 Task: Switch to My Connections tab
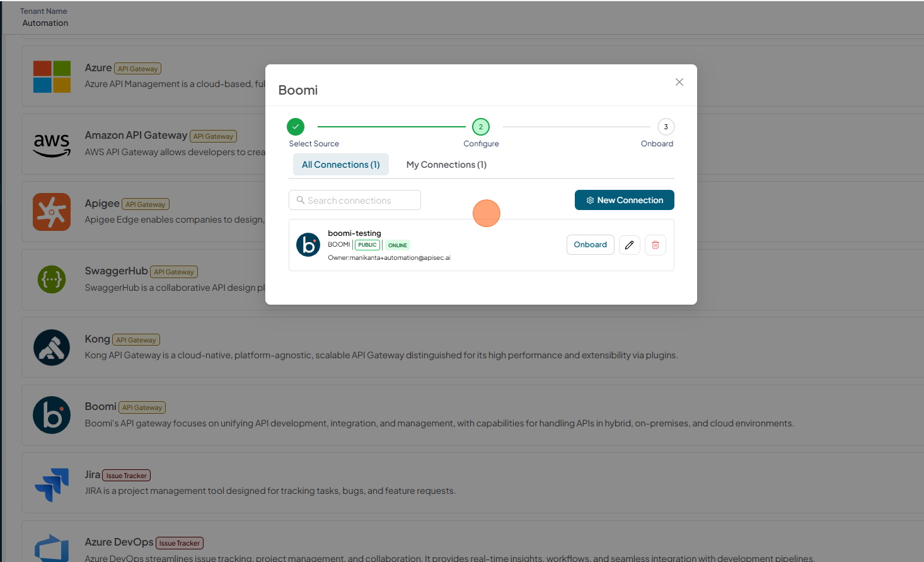(x=446, y=165)
